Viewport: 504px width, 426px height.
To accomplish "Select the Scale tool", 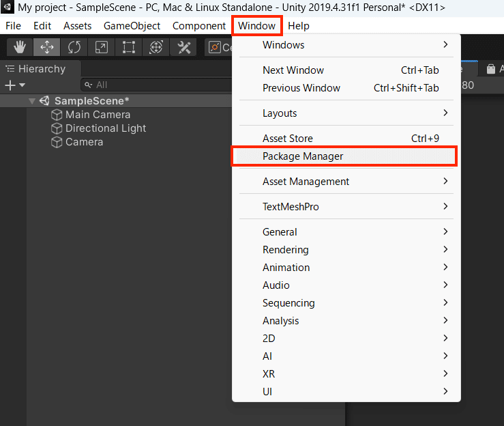I will coord(101,47).
